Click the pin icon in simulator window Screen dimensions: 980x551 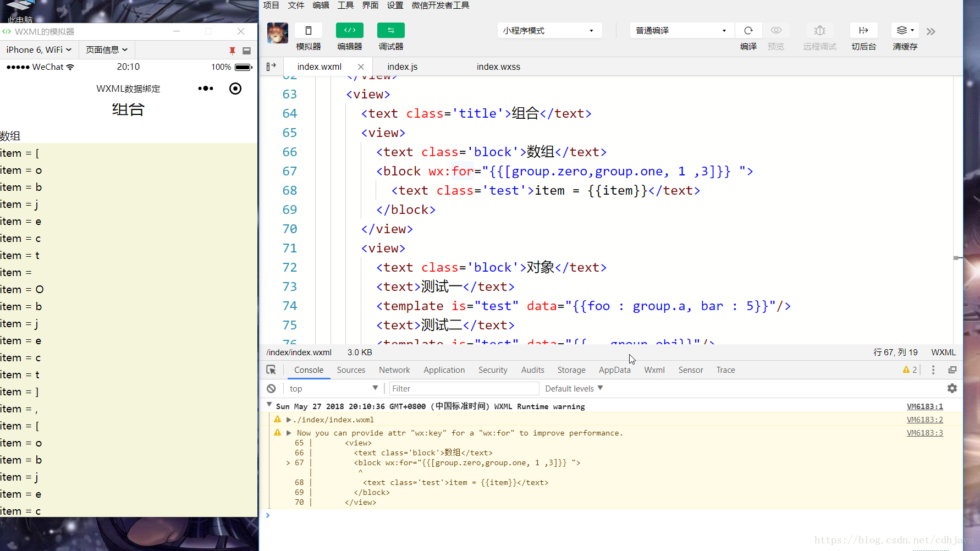pos(232,51)
